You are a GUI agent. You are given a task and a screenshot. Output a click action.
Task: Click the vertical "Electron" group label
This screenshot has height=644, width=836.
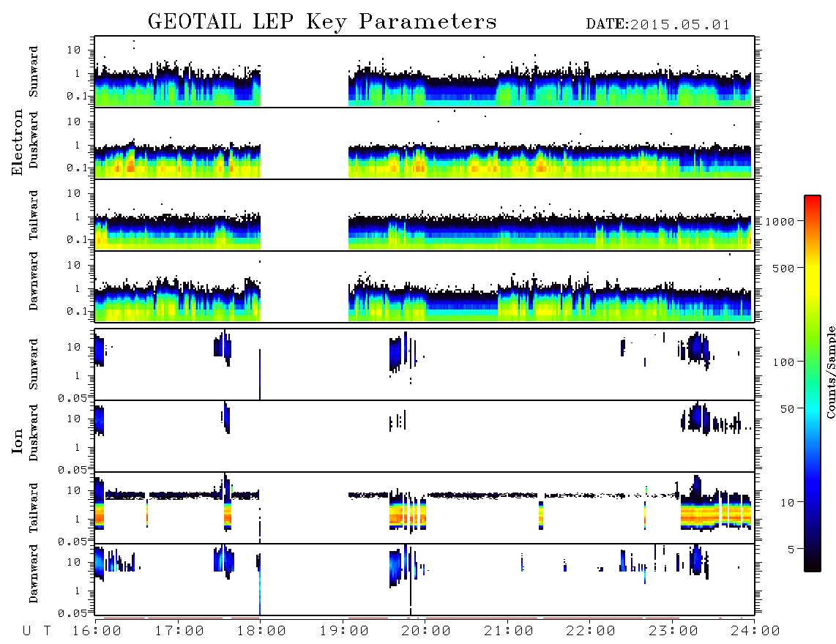click(x=17, y=143)
